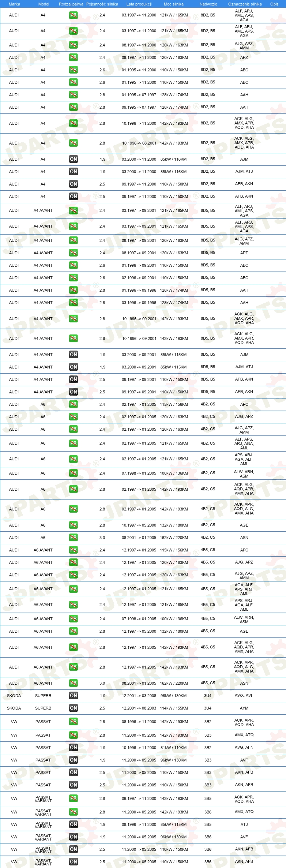Click petrol icon in A6 AVANT 4B5 115kW APC row

(x=73, y=550)
